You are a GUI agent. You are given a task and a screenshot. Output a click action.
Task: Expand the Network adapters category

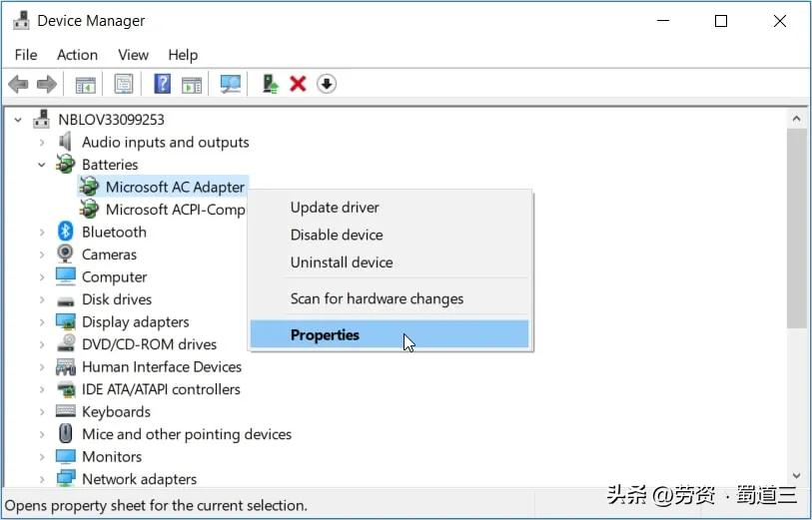point(42,479)
